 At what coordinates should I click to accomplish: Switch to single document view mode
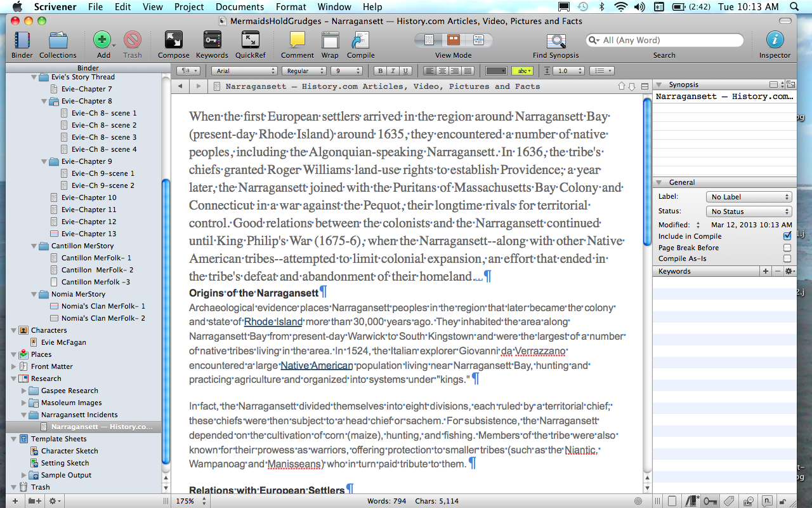pos(429,40)
